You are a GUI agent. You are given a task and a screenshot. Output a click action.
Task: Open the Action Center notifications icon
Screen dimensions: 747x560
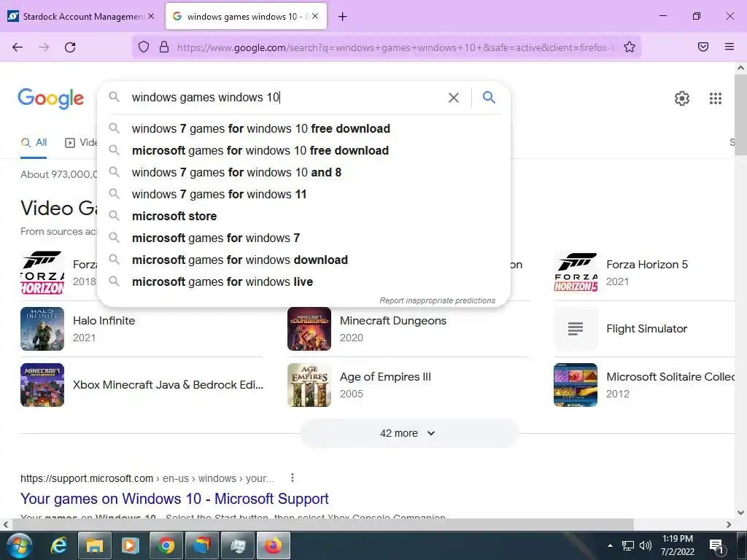[716, 546]
